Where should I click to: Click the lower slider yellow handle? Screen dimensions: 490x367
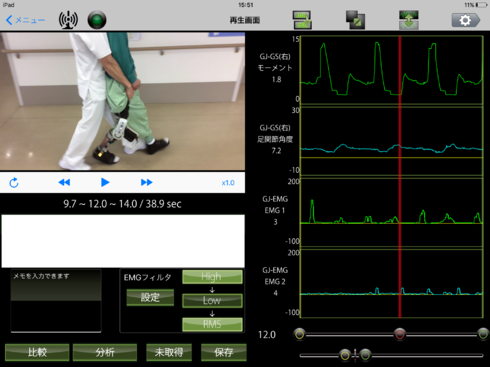(345, 355)
